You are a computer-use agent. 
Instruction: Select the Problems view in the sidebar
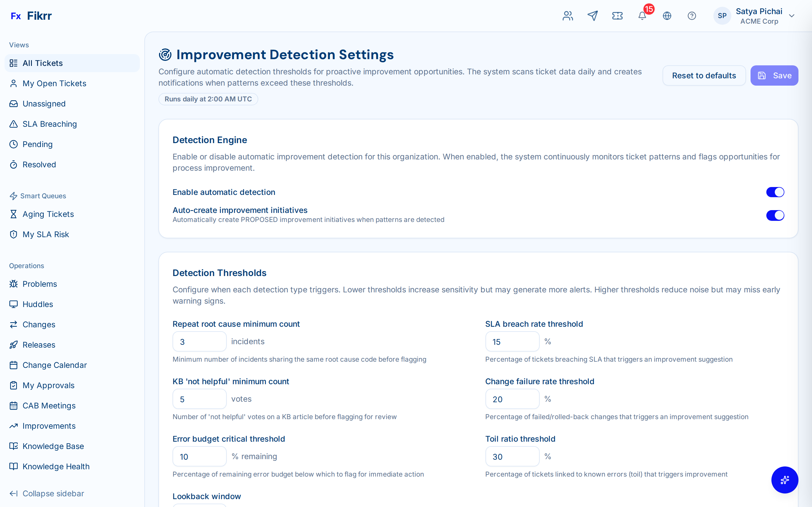pos(39,284)
